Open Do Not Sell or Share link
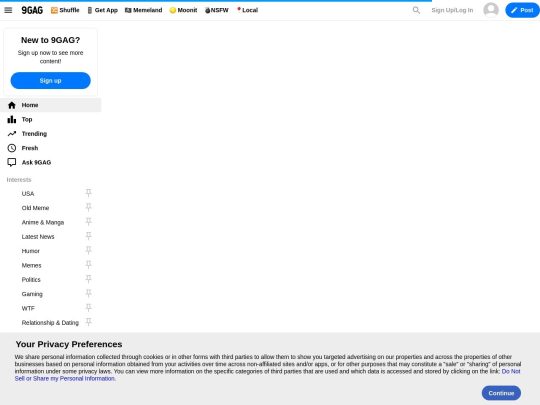Image resolution: width=540 pixels, height=405 pixels. point(267,375)
